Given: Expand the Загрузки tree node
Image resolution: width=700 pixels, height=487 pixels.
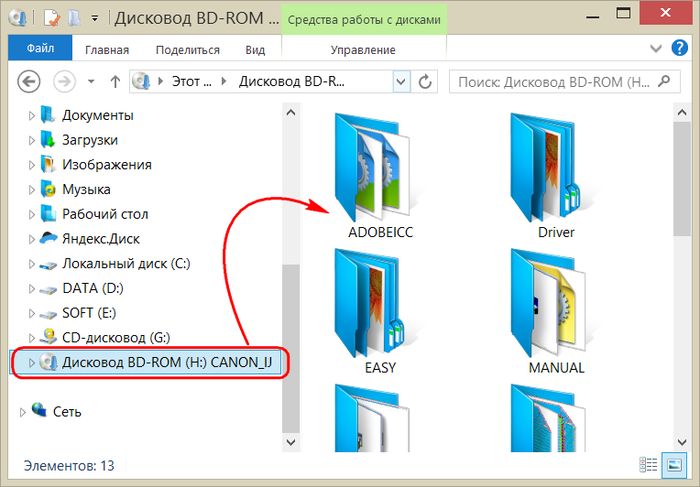Looking at the screenshot, I should point(32,140).
